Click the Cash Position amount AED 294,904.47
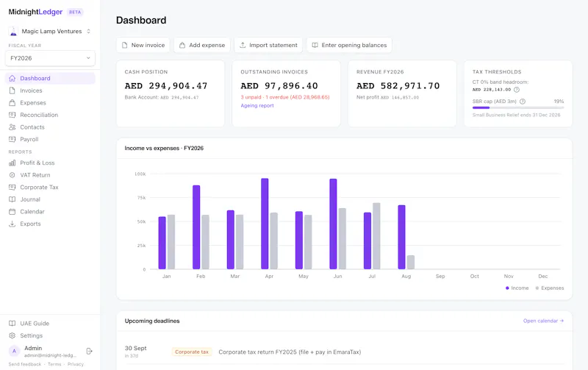588x370 pixels. point(166,86)
